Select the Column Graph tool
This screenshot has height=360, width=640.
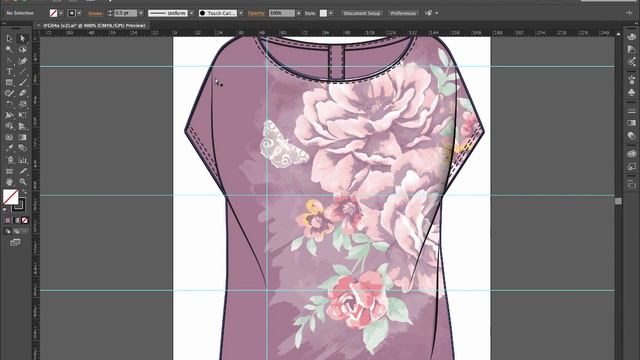click(22, 160)
